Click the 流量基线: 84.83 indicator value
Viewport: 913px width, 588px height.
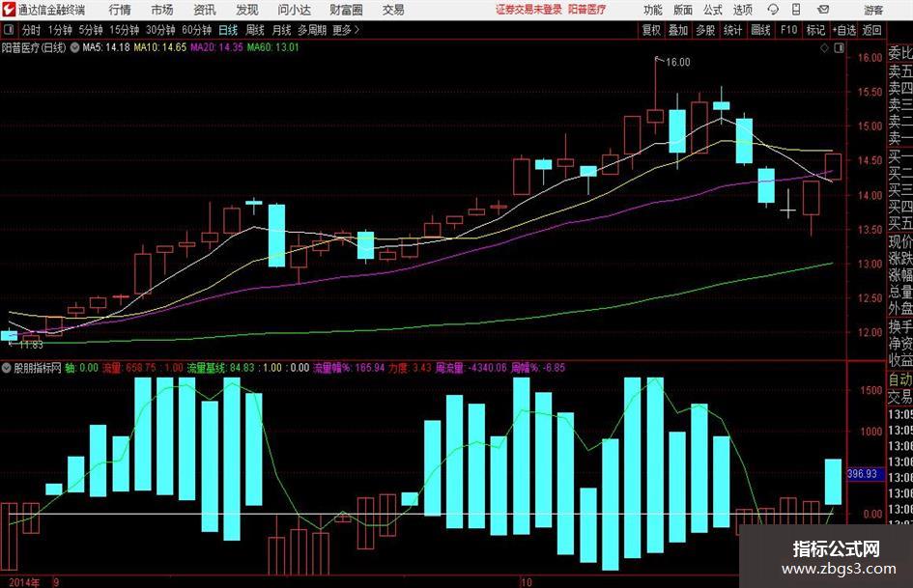coord(220,368)
